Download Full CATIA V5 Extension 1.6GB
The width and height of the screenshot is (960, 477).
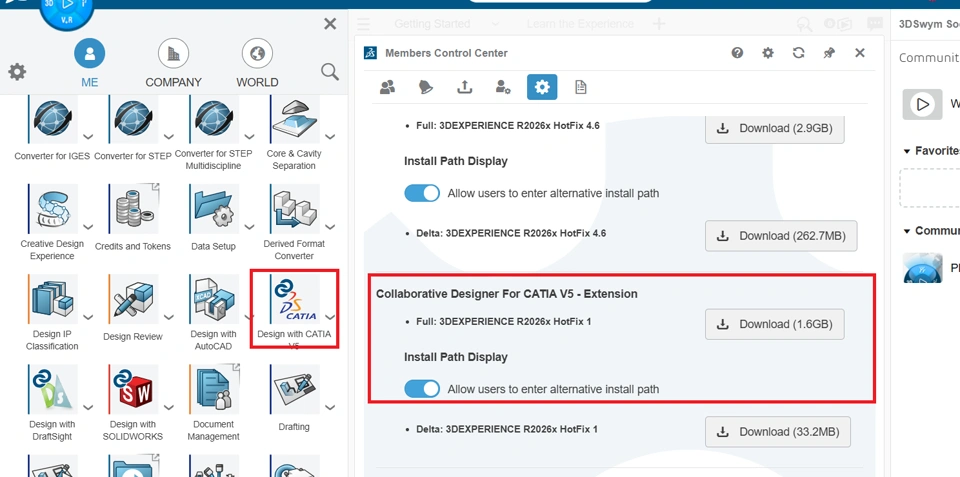point(774,324)
